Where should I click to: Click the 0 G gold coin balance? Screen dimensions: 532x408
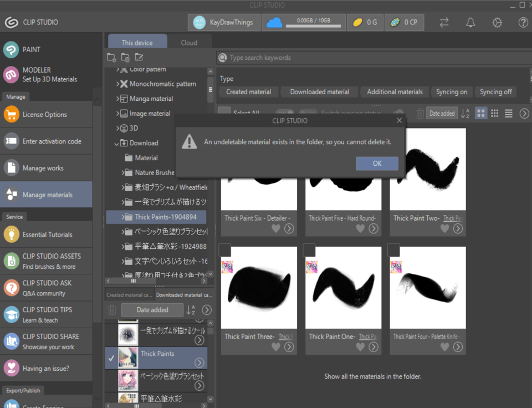pos(365,22)
